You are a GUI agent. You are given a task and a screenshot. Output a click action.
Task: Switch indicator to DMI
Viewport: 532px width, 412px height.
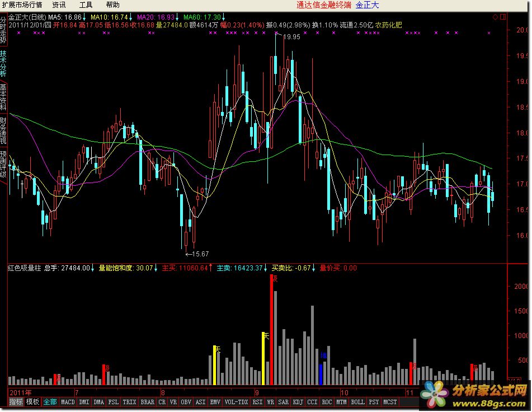[x=84, y=402]
